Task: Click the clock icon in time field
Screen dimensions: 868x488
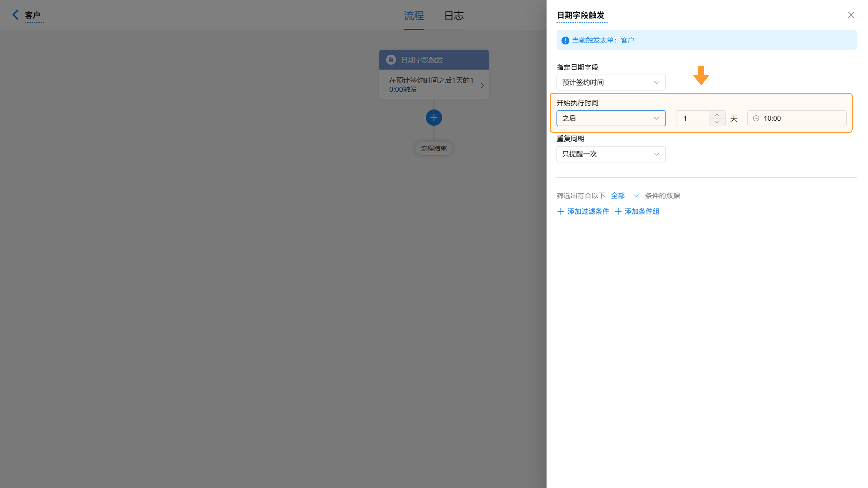Action: (756, 118)
